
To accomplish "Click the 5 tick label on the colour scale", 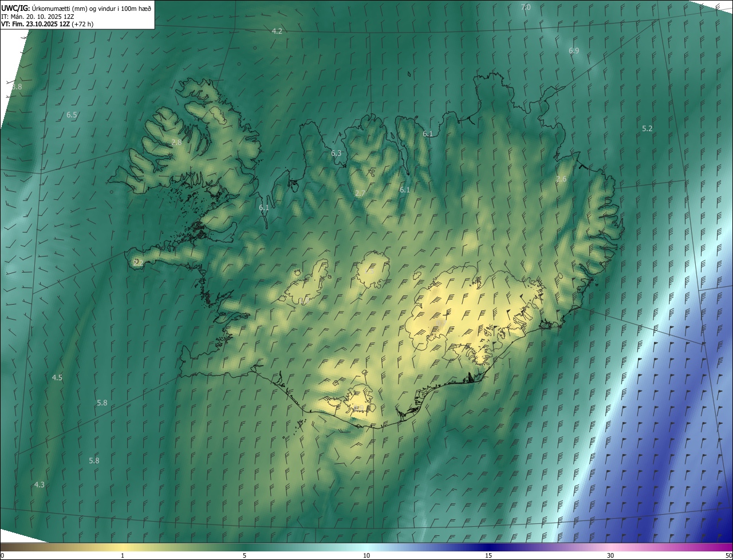I will (245, 555).
